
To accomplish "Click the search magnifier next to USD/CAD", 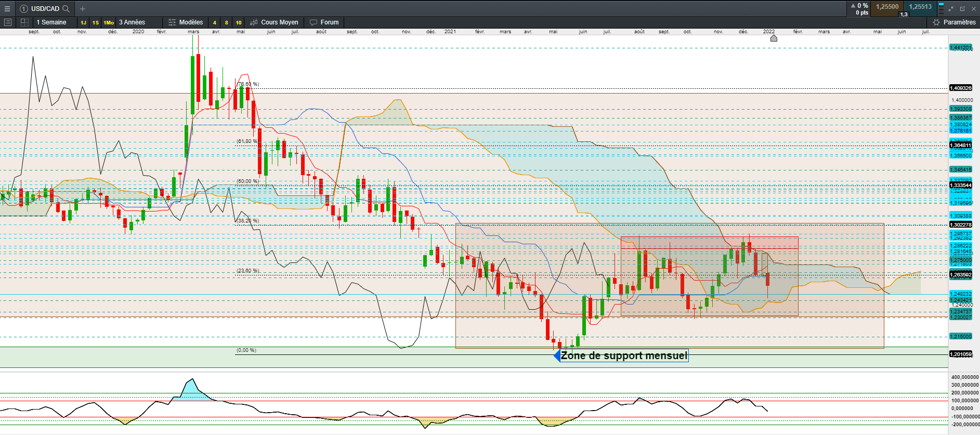I will pos(66,9).
